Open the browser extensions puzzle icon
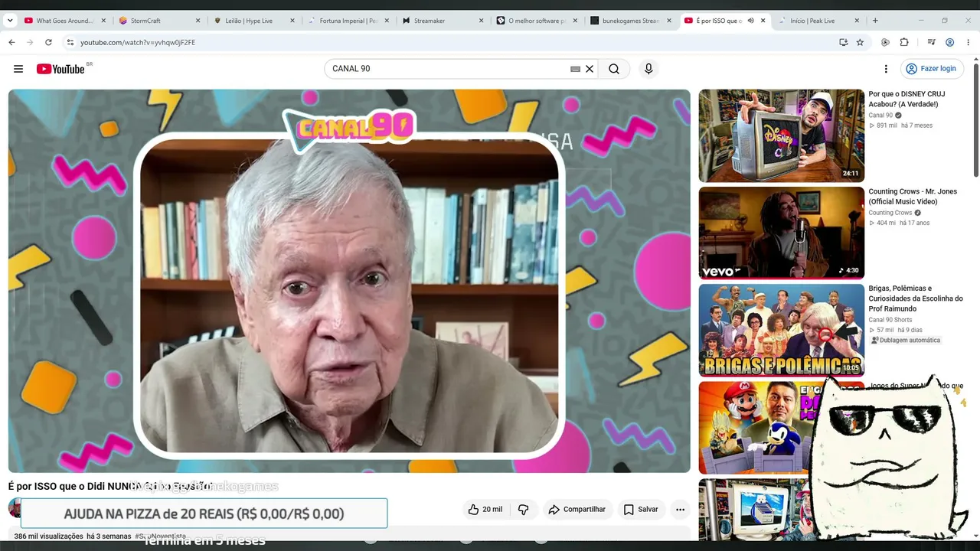This screenshot has height=551, width=980. [x=904, y=42]
